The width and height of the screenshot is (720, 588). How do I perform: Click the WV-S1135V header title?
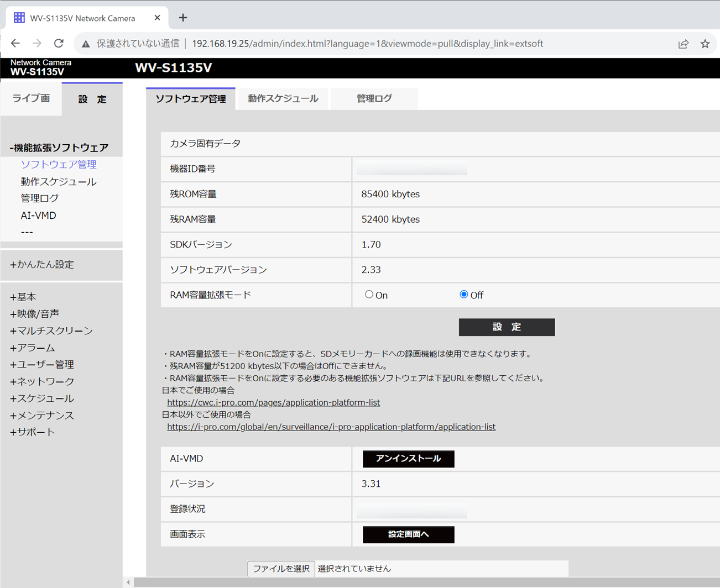click(174, 68)
